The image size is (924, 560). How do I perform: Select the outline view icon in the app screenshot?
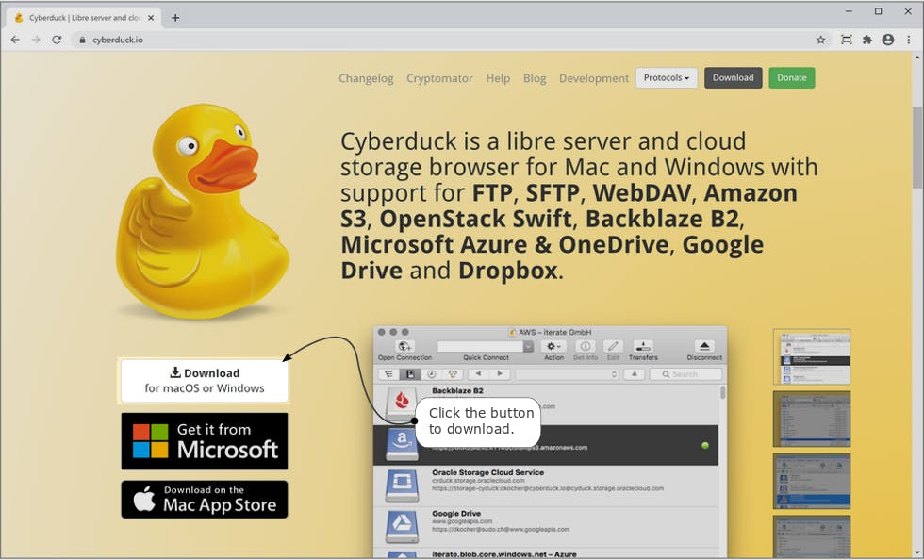click(x=388, y=374)
